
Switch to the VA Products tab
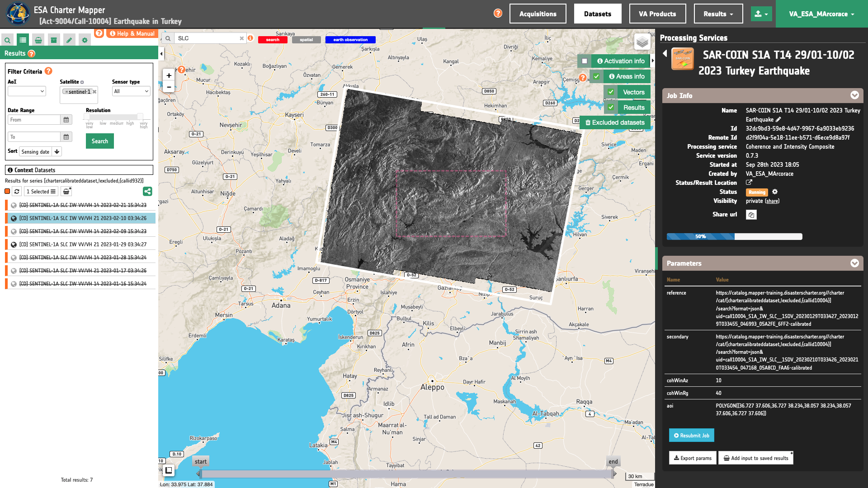pos(657,14)
